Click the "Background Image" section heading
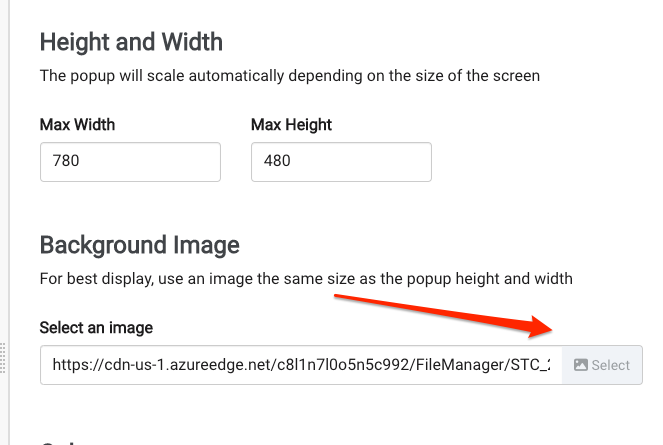This screenshot has height=445, width=663. [140, 245]
